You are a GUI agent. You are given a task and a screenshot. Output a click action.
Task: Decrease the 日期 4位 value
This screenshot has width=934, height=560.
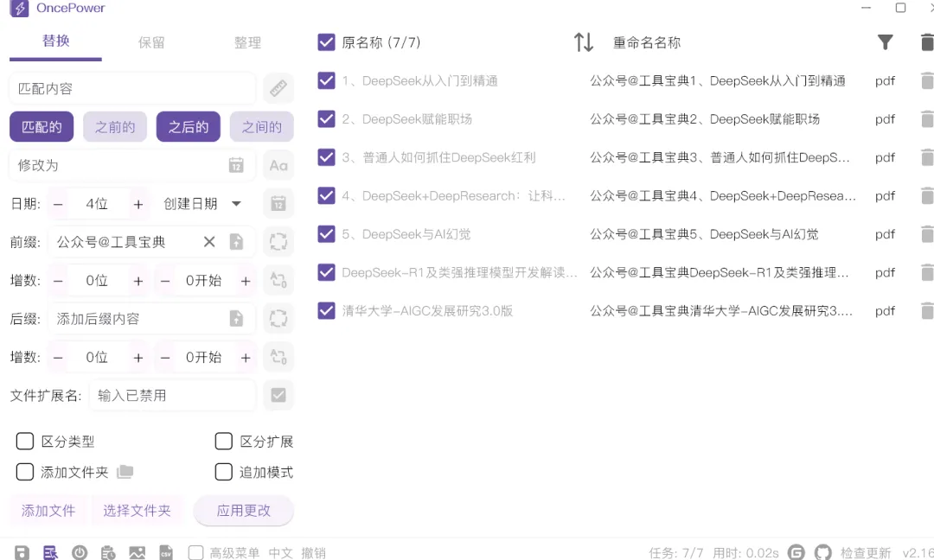pos(58,204)
